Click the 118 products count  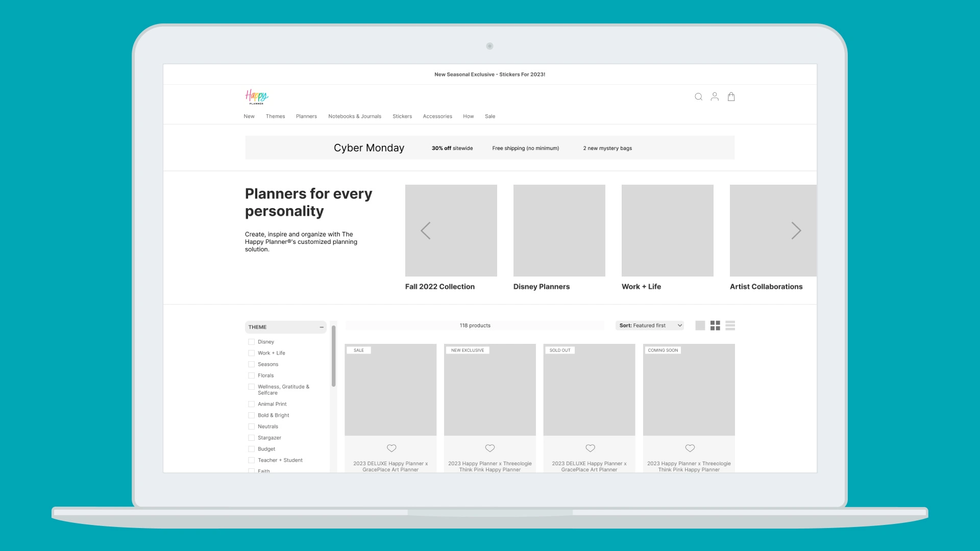(475, 325)
